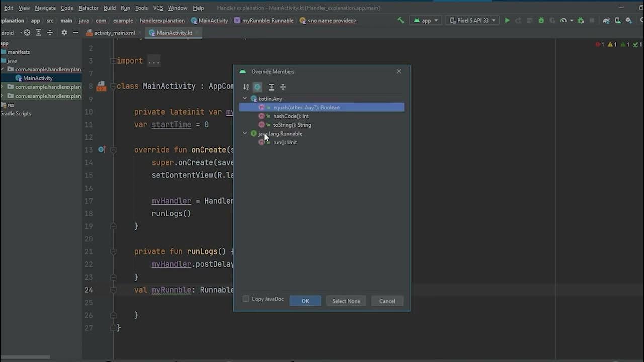The height and width of the screenshot is (362, 644).
Task: Open the Refactor menu
Action: coord(89,8)
